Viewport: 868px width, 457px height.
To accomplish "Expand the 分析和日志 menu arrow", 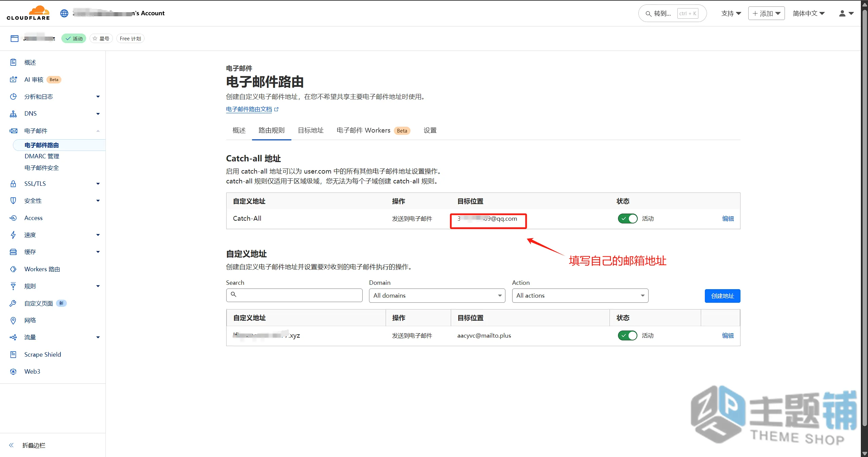I will pyautogui.click(x=98, y=97).
